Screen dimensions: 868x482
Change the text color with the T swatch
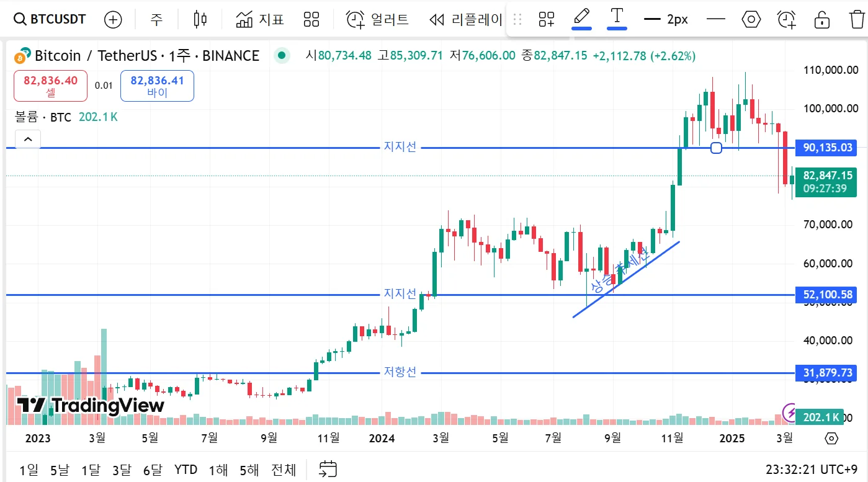617,18
